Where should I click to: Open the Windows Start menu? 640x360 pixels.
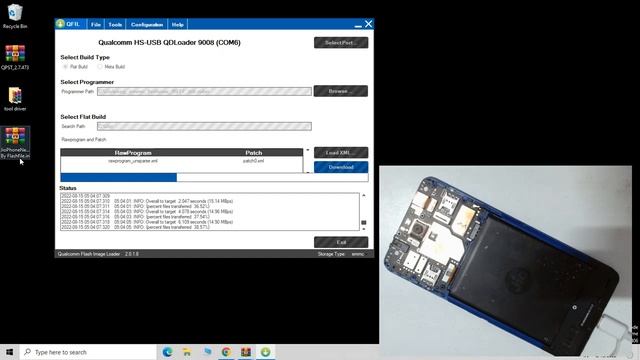click(x=10, y=352)
